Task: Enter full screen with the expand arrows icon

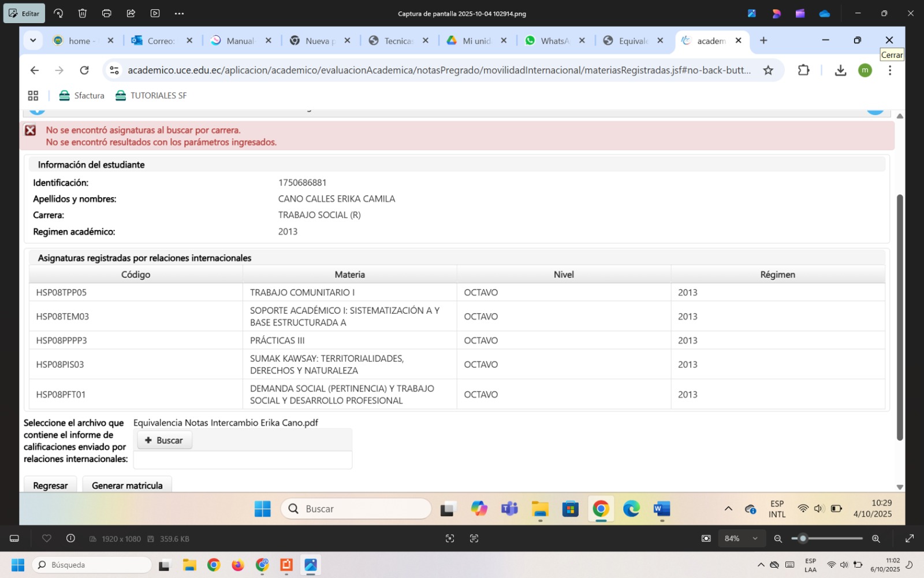Action: 909,538
